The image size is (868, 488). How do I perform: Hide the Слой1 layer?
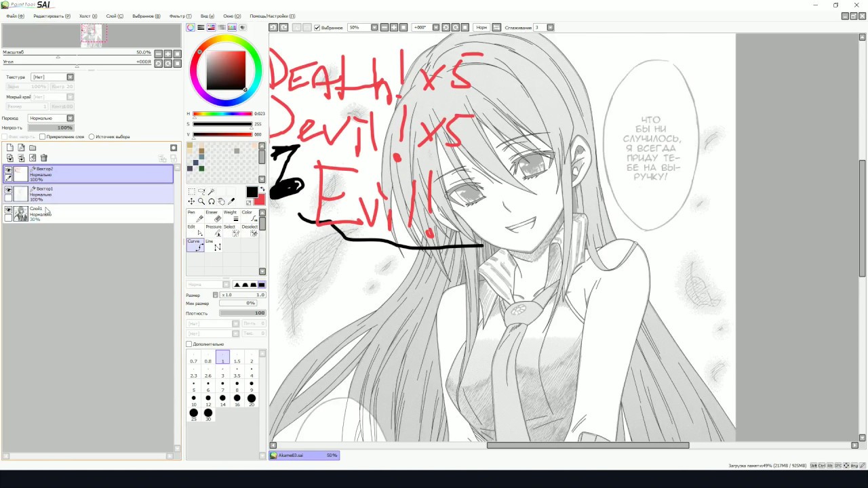(8, 210)
